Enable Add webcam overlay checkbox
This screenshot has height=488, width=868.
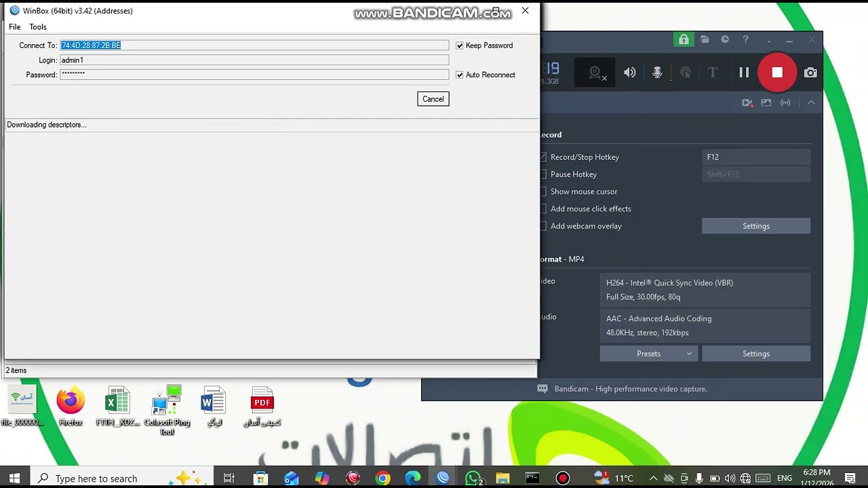(x=542, y=226)
